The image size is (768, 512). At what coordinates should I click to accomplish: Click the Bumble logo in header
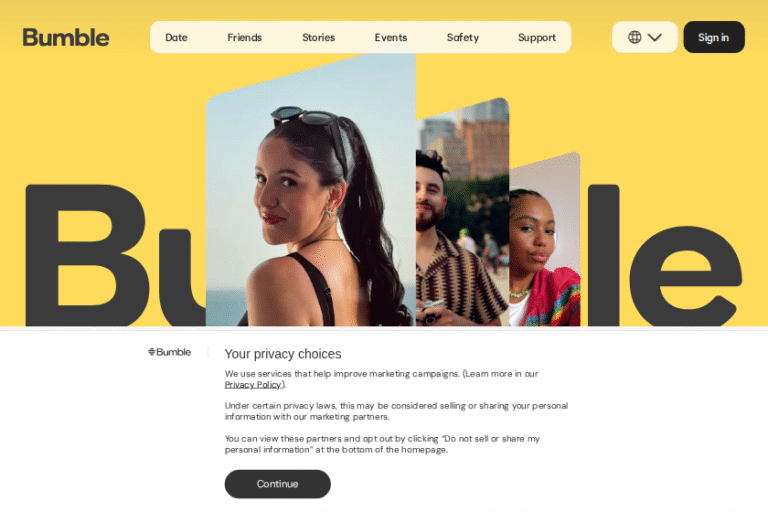66,37
